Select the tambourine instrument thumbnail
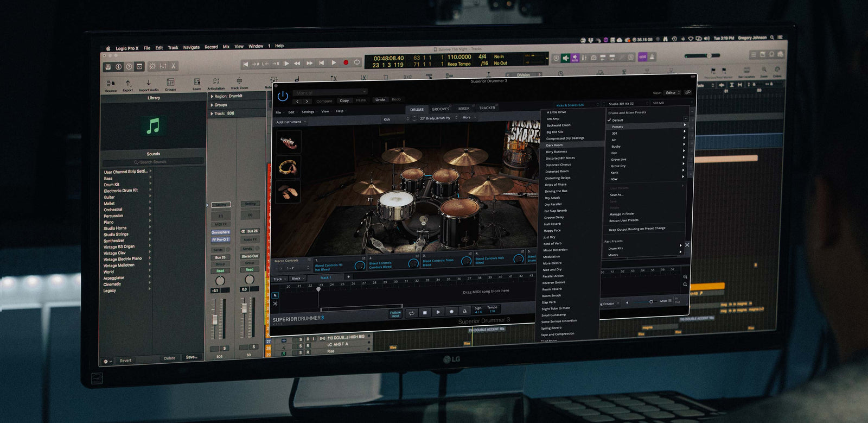 288,167
